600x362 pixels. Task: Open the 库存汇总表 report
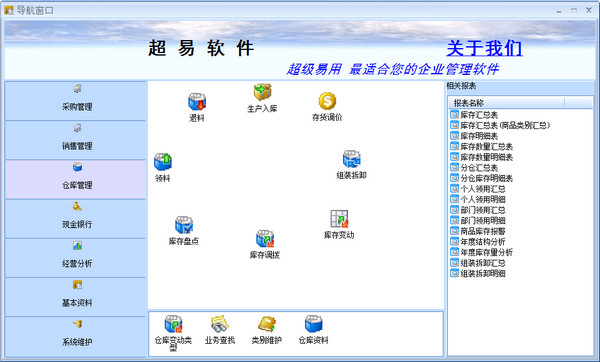[479, 115]
